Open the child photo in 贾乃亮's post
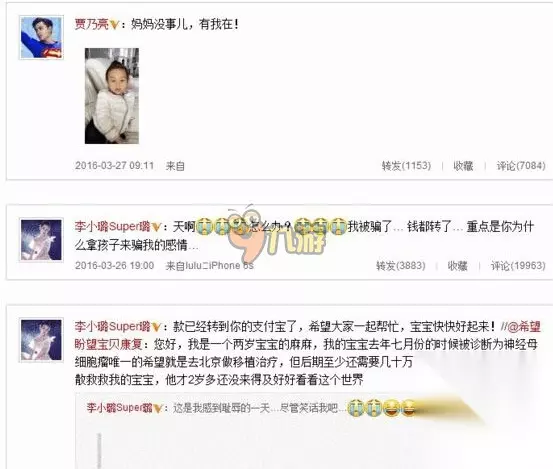 point(112,96)
